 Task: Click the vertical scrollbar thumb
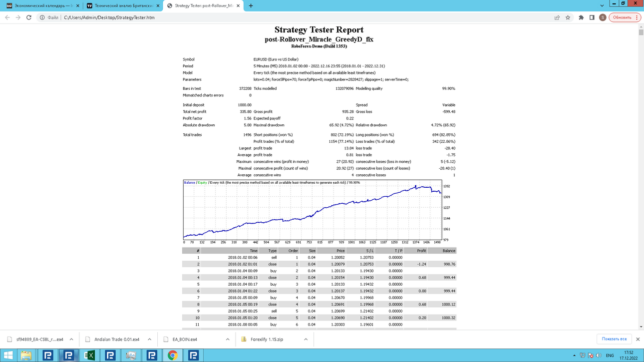coord(641,32)
